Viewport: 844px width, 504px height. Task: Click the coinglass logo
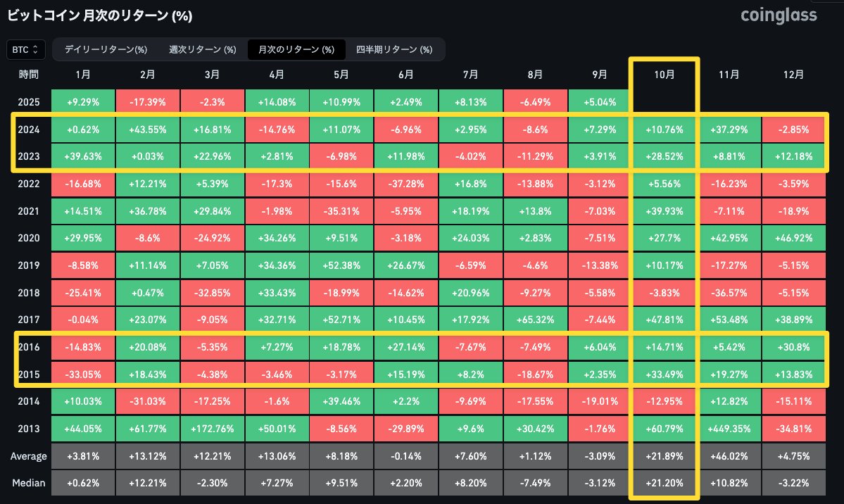coord(778,15)
